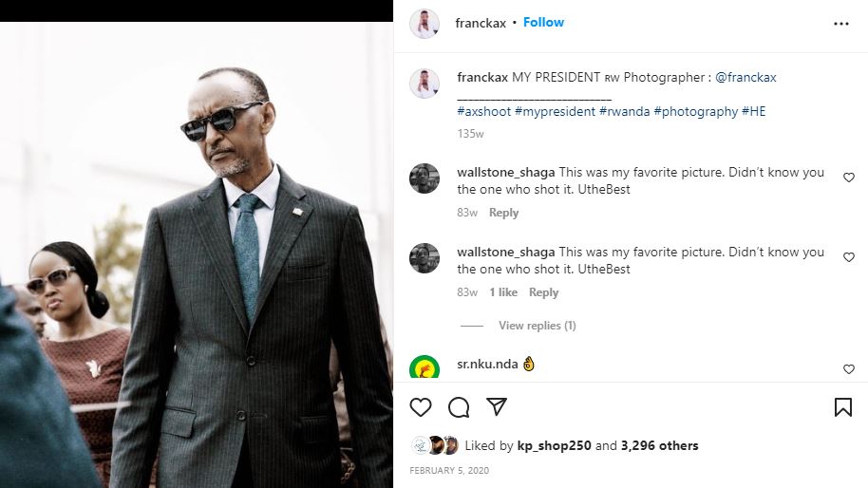Open franckax profile picture in header

pos(424,24)
